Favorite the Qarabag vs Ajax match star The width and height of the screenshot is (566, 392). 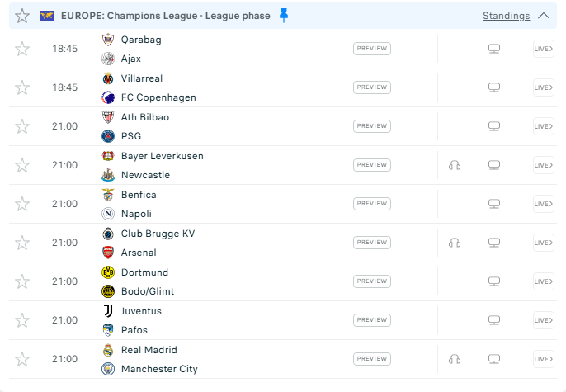coord(22,49)
